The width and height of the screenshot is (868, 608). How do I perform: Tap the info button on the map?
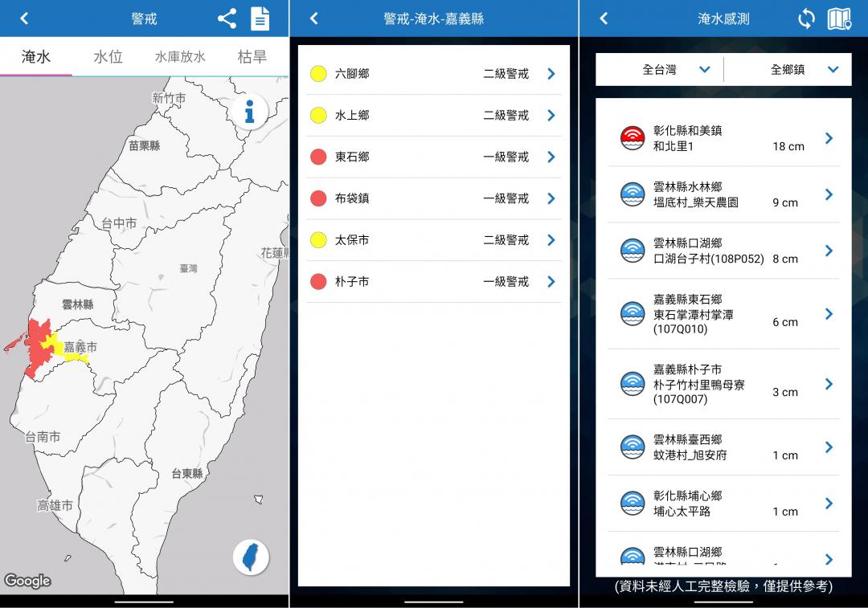pos(249,112)
